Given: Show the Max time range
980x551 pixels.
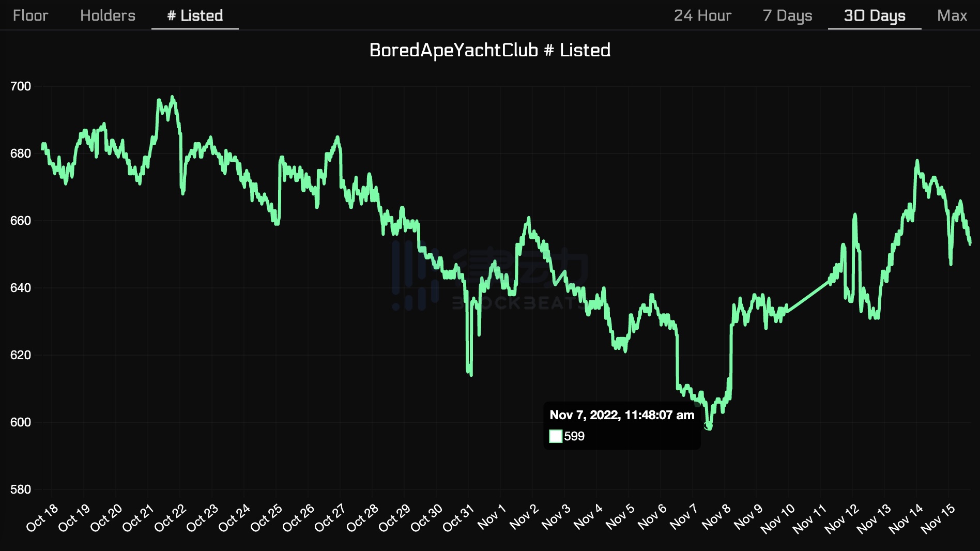Looking at the screenshot, I should 952,16.
